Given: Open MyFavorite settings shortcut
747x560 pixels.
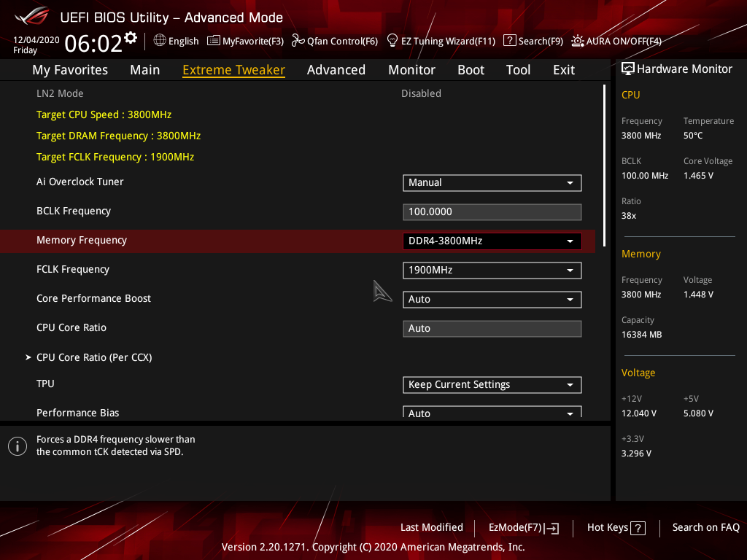Looking at the screenshot, I should point(245,41).
